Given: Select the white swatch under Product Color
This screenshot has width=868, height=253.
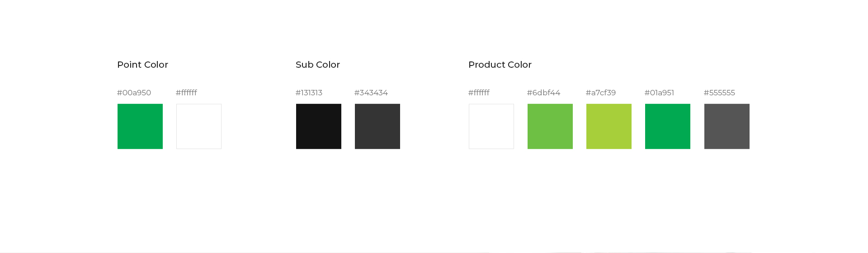Looking at the screenshot, I should (491, 126).
